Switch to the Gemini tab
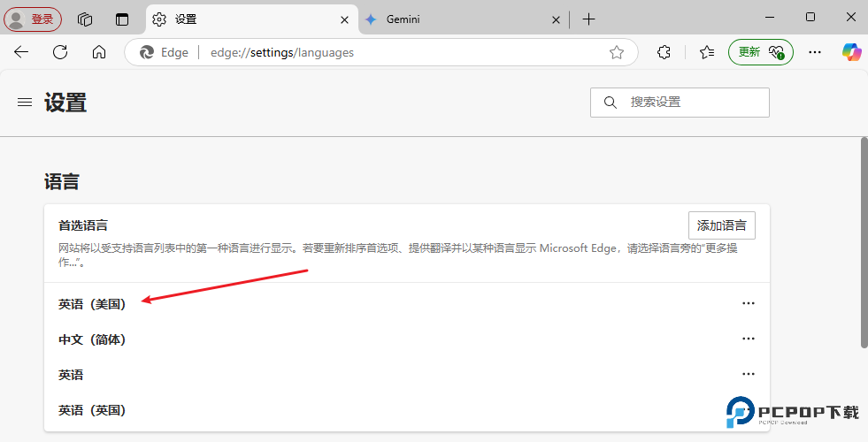This screenshot has height=442, width=868. coord(456,19)
